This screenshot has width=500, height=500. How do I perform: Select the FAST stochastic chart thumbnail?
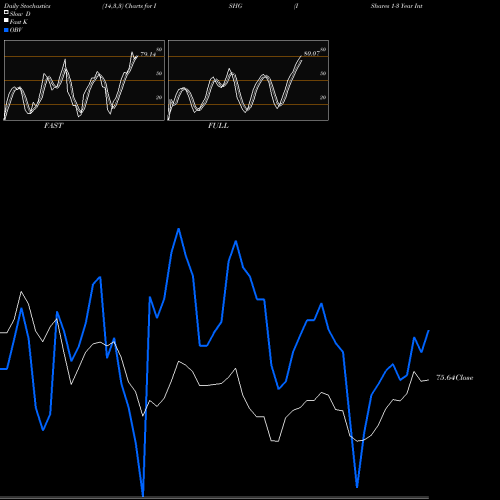pyautogui.click(x=84, y=80)
